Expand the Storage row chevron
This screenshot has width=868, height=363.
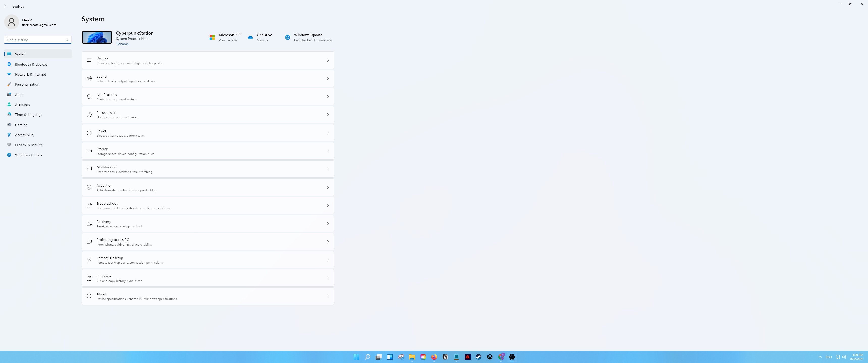pyautogui.click(x=328, y=151)
